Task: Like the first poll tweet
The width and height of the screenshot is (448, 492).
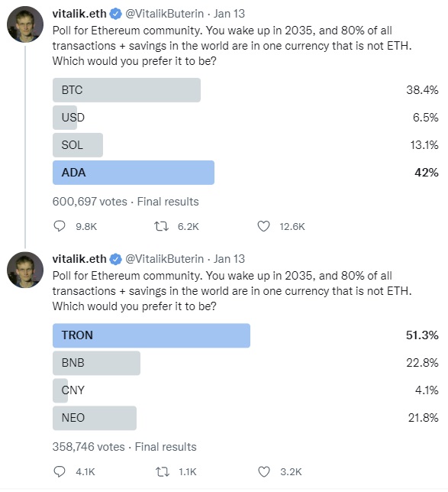Action: (x=263, y=226)
